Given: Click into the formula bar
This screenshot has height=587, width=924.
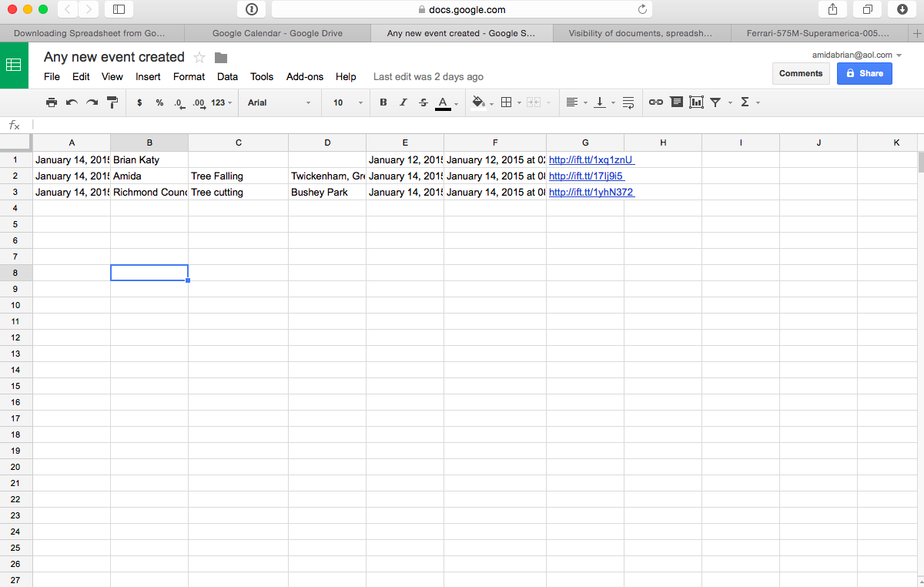Looking at the screenshot, I should point(476,126).
